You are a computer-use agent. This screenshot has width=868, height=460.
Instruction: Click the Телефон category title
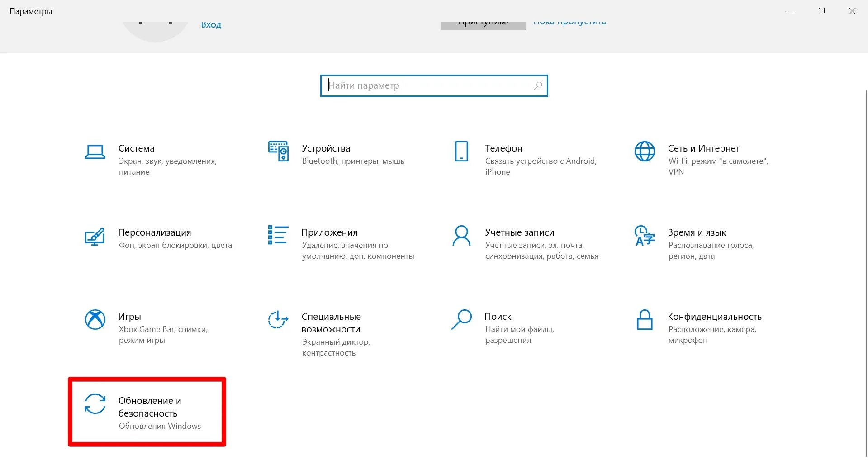coord(503,148)
